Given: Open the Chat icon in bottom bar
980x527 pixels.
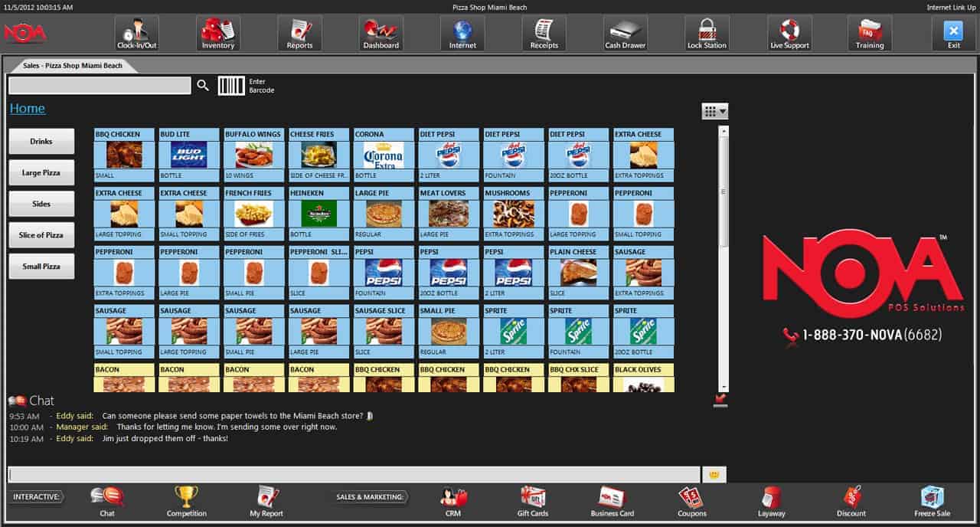Looking at the screenshot, I should coord(107,502).
